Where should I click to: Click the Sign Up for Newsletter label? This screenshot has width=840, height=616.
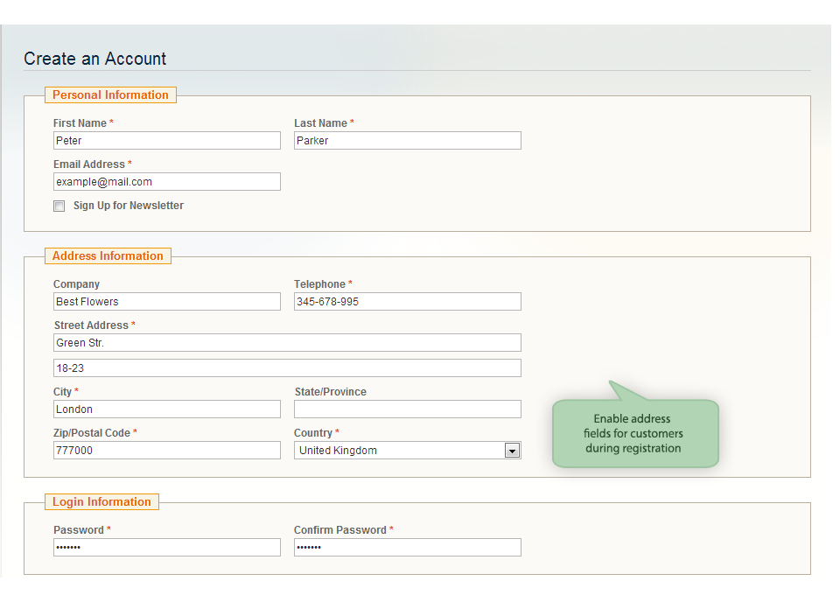128,206
